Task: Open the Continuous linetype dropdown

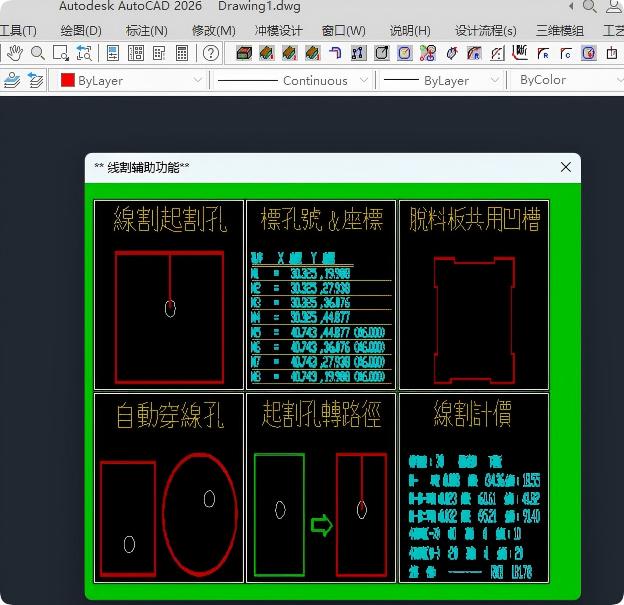Action: coord(292,81)
